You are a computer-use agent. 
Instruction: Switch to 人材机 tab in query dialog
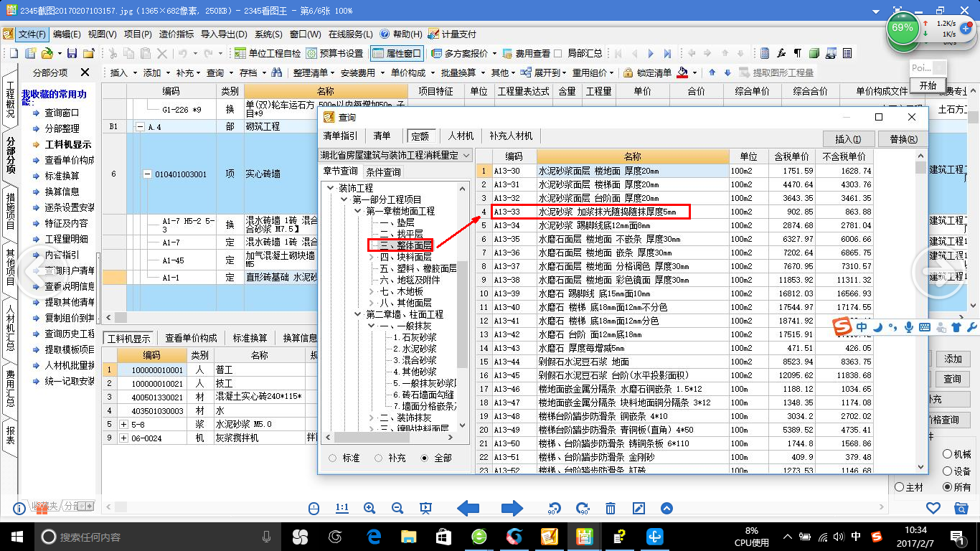click(x=461, y=136)
